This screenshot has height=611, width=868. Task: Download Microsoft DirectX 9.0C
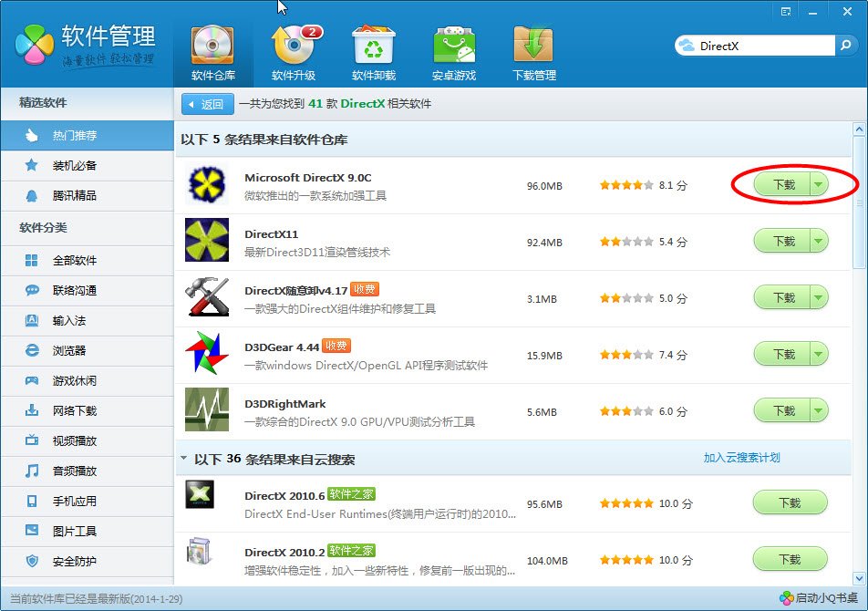pos(782,184)
